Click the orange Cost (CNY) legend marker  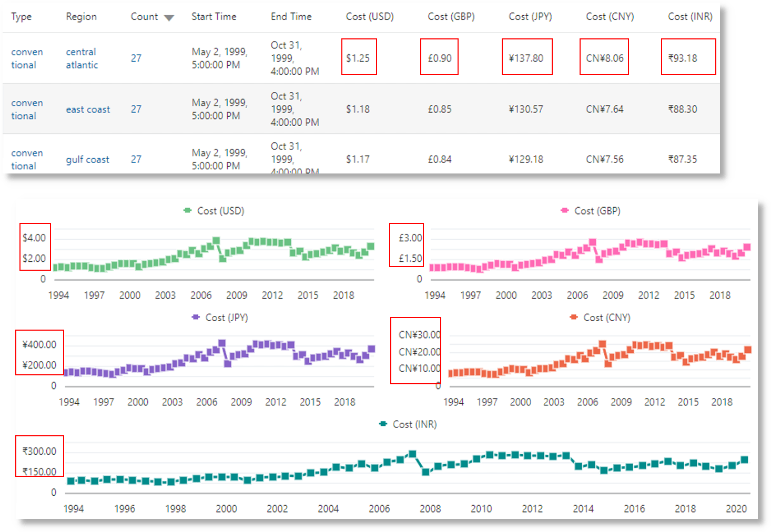(572, 318)
